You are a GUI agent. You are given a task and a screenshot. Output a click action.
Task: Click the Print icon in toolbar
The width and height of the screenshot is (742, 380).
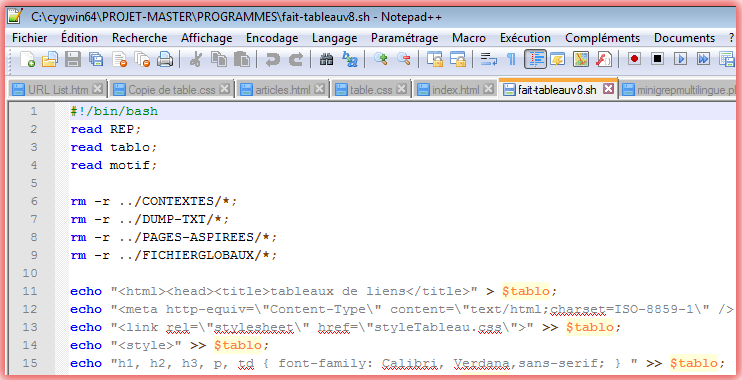[165, 59]
